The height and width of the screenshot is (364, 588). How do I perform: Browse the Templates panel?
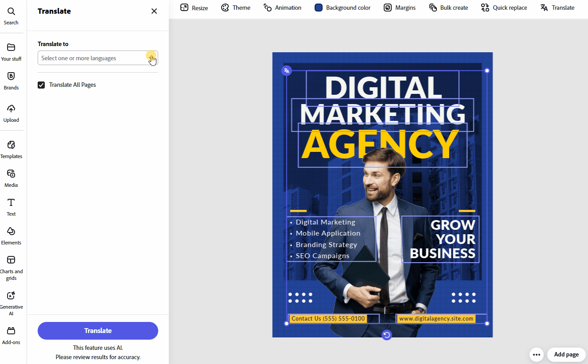11,149
